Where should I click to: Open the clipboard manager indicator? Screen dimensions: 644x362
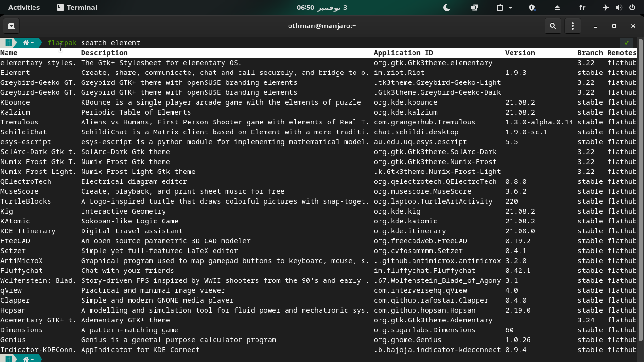click(500, 8)
